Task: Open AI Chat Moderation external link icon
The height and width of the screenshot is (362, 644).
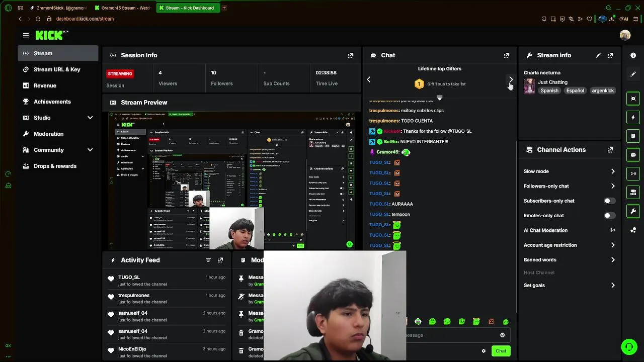Action: click(x=613, y=230)
